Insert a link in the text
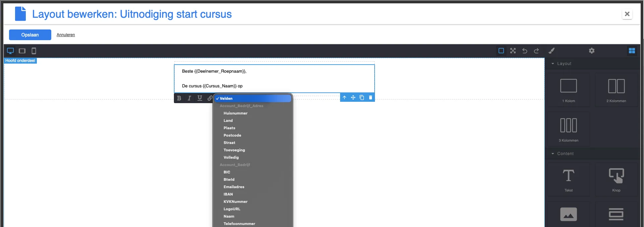Image resolution: width=644 pixels, height=227 pixels. (210, 98)
